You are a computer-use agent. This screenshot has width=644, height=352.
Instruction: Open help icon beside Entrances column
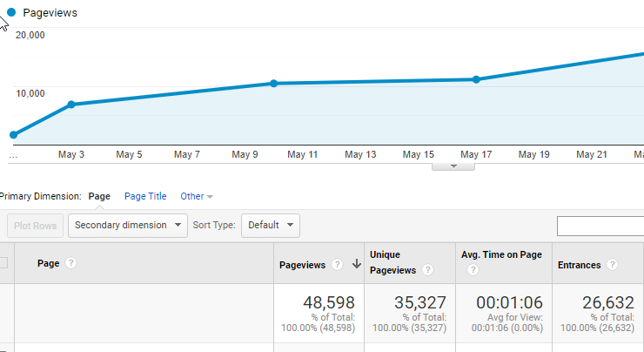(612, 265)
